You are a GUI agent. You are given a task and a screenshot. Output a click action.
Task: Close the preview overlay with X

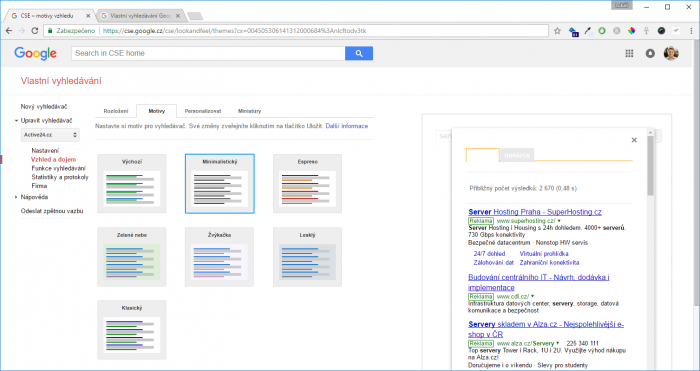click(634, 140)
